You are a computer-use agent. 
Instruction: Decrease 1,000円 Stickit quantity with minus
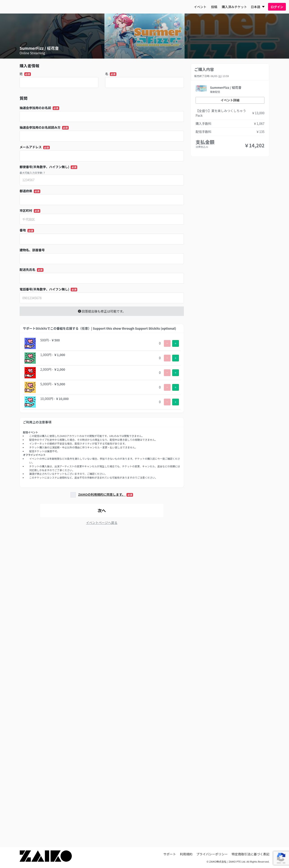coord(167,358)
